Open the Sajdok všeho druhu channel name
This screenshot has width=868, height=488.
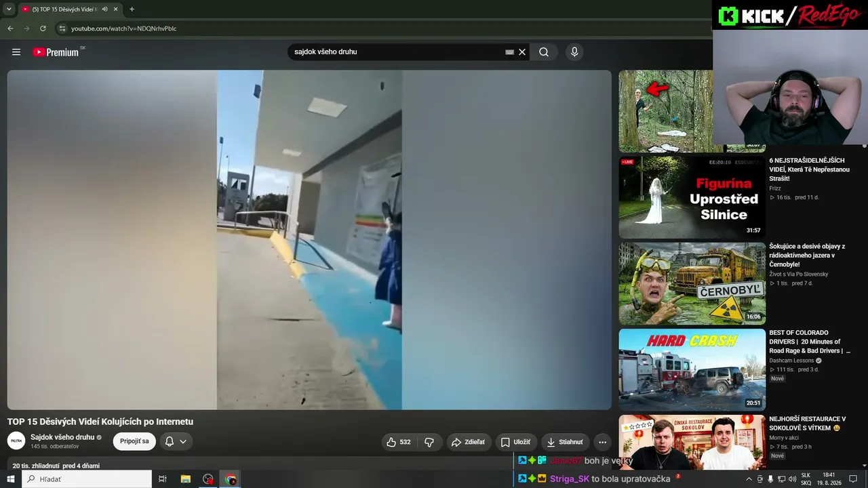pos(62,437)
